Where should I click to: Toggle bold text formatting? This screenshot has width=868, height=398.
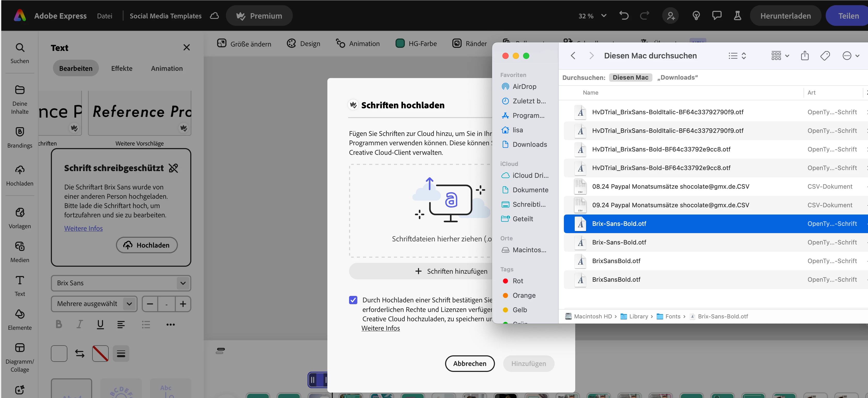pos(59,324)
